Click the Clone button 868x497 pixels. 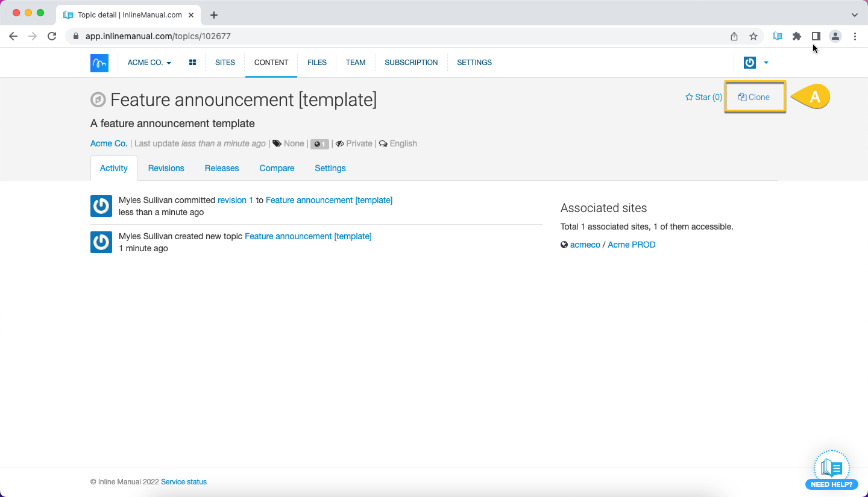click(755, 97)
